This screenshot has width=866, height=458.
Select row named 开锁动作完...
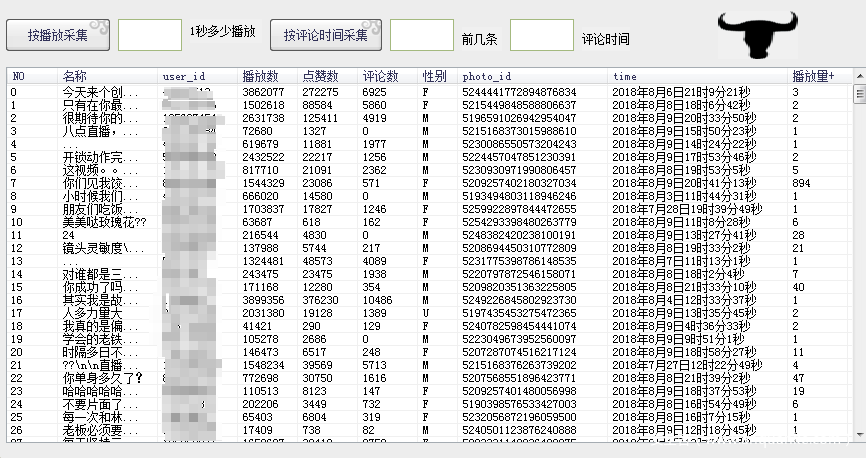point(430,157)
